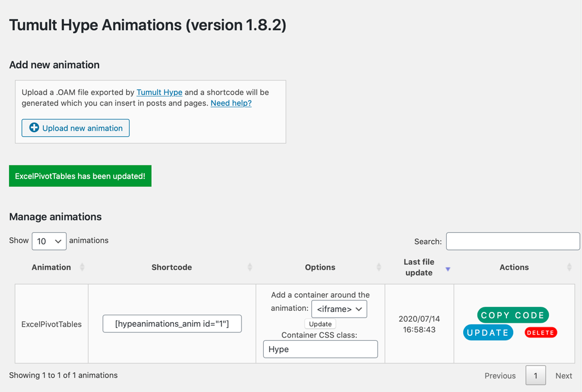Sort table by the Shortcode column arrows
The image size is (582, 392).
point(250,267)
